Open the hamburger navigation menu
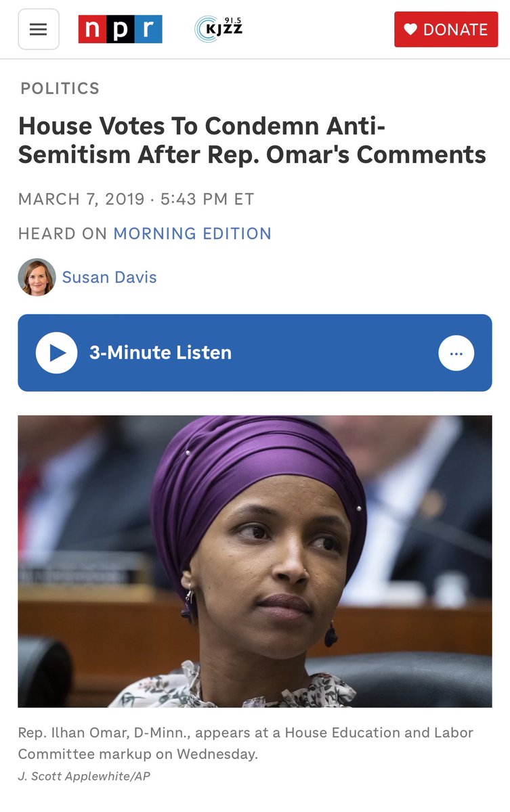This screenshot has width=510, height=812. point(39,30)
